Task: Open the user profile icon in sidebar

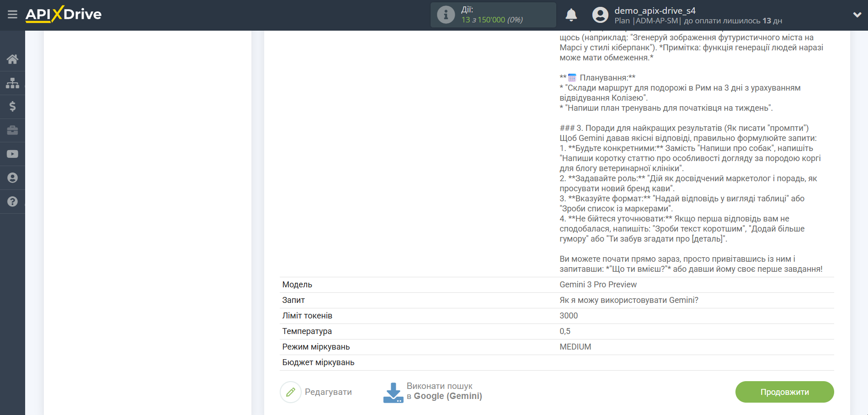Action: (x=12, y=178)
